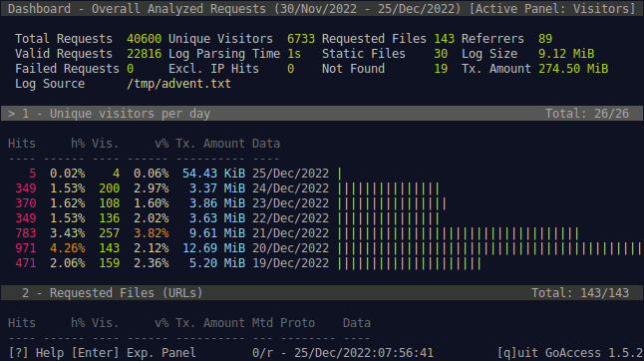Click the 12.69 MiB transfer amount
Image resolution: width=644 pixels, height=361 pixels.
pos(213,248)
